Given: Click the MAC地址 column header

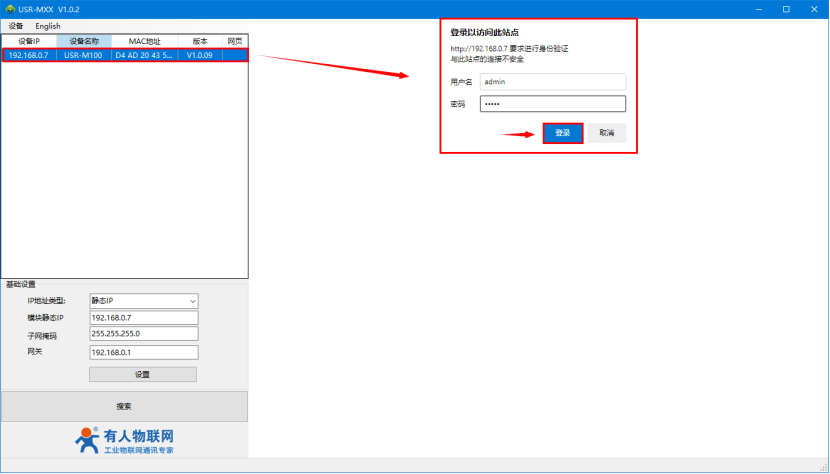Looking at the screenshot, I should 144,41.
